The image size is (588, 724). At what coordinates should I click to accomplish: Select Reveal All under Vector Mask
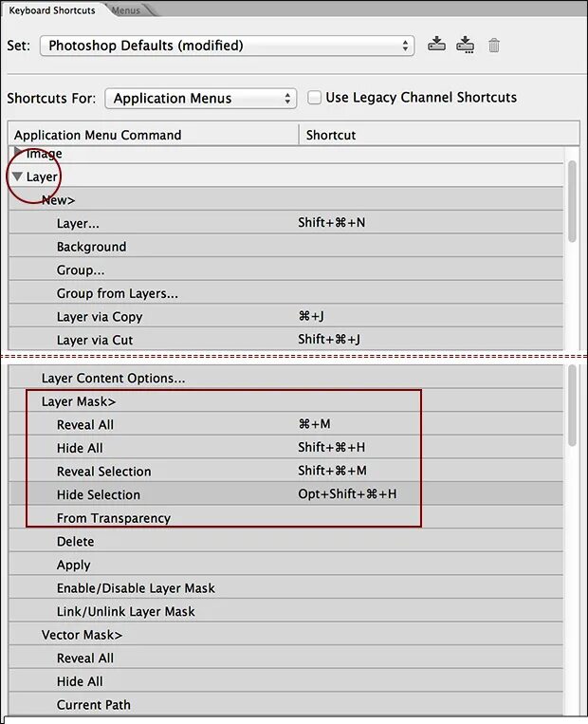285,658
